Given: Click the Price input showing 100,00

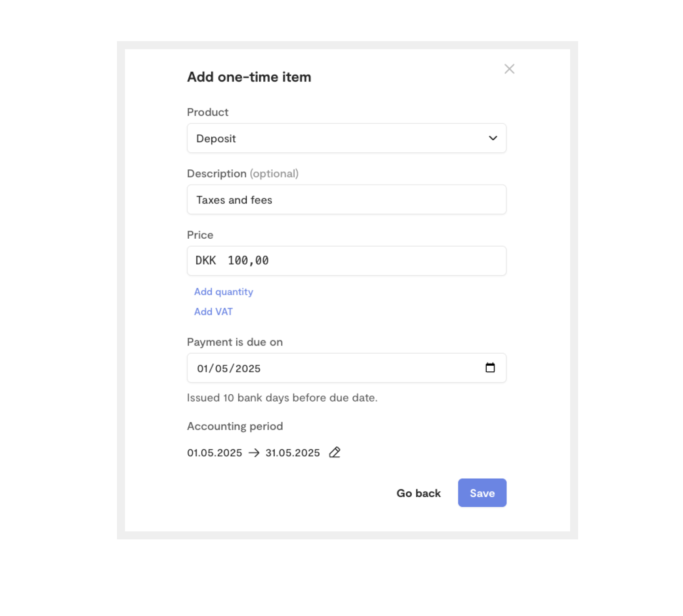Looking at the screenshot, I should coord(346,261).
